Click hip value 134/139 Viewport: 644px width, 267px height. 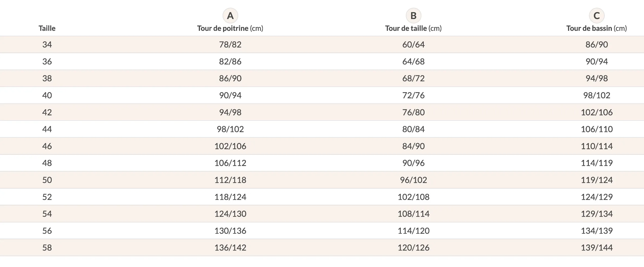pyautogui.click(x=596, y=231)
